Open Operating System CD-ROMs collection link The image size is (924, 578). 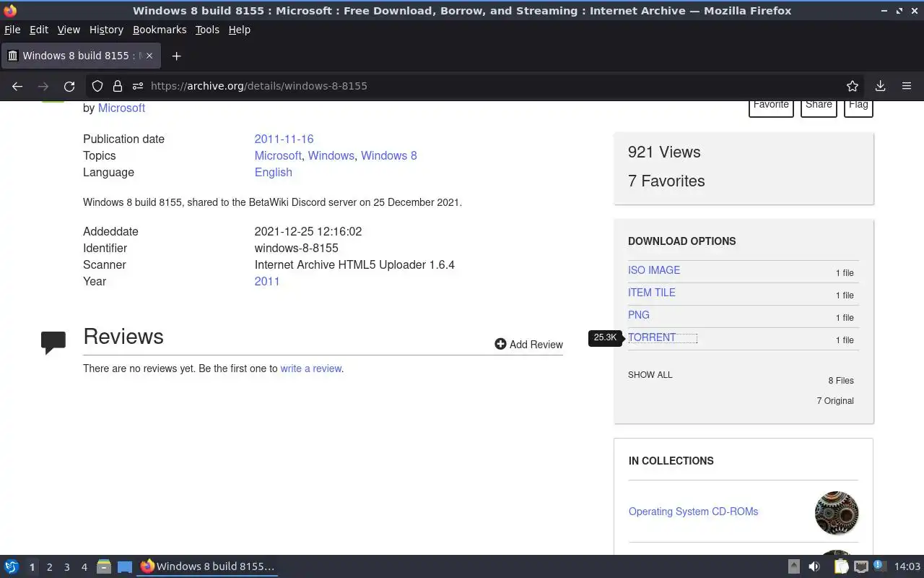(693, 512)
